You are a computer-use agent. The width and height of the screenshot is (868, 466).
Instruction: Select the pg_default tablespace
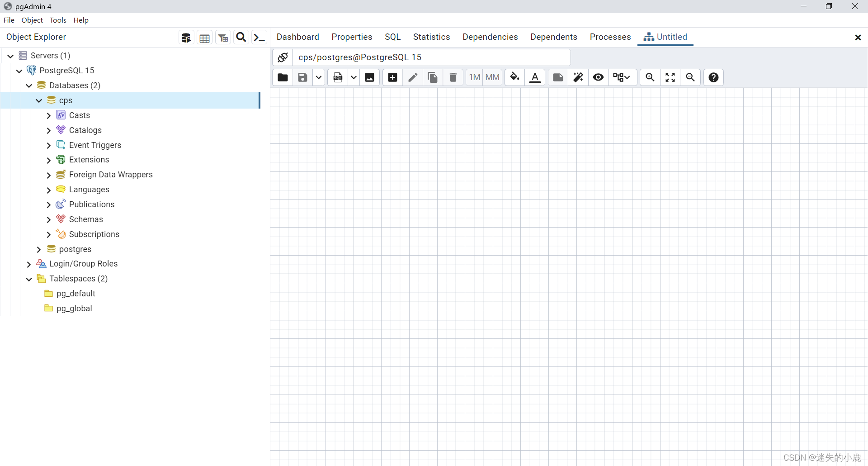coord(76,294)
